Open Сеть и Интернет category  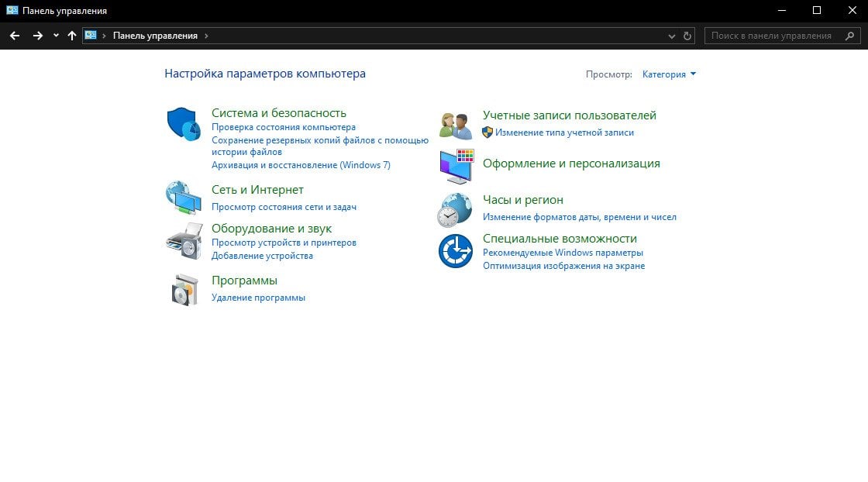pos(257,190)
